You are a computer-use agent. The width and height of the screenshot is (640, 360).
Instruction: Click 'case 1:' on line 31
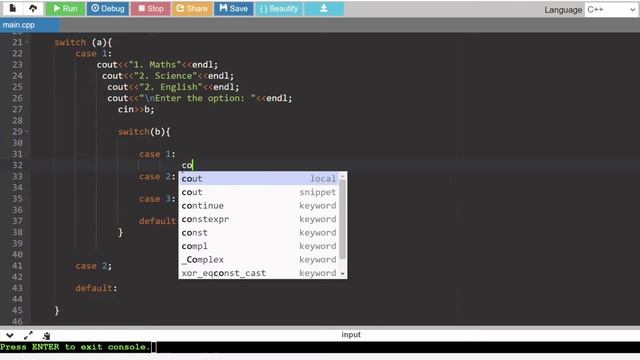pyautogui.click(x=157, y=154)
